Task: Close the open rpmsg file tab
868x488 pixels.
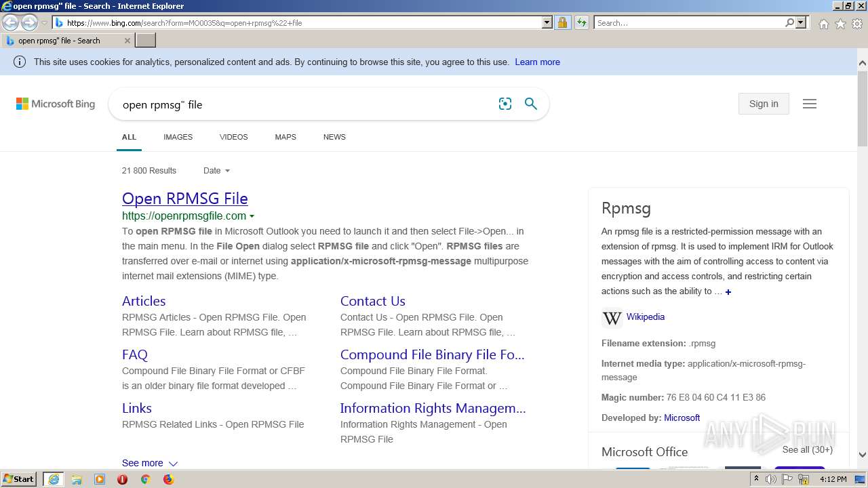Action: click(x=127, y=41)
